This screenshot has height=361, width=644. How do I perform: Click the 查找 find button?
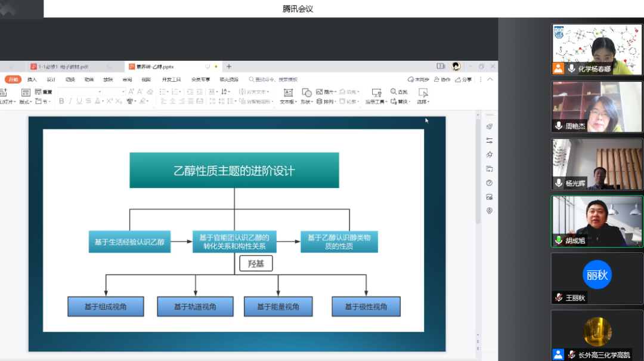[399, 92]
